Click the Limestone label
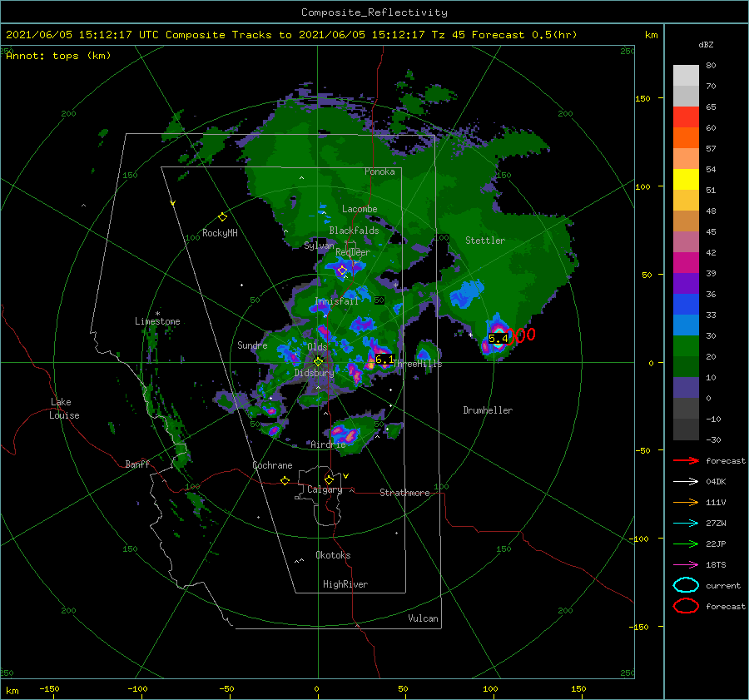Viewport: 749px width, 700px height. [157, 321]
